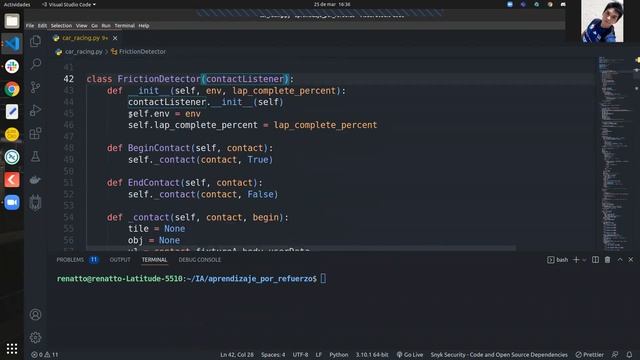
Task: Open the Explorer view in activity bar
Action: 36,41
